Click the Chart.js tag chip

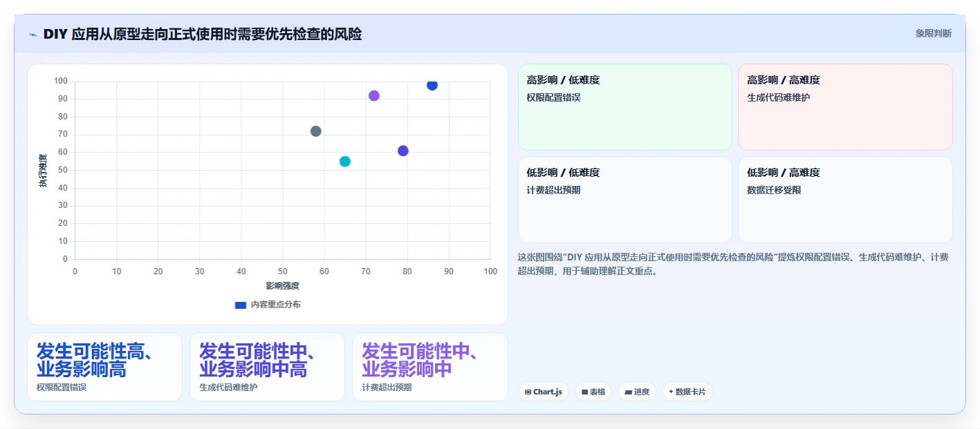[544, 392]
